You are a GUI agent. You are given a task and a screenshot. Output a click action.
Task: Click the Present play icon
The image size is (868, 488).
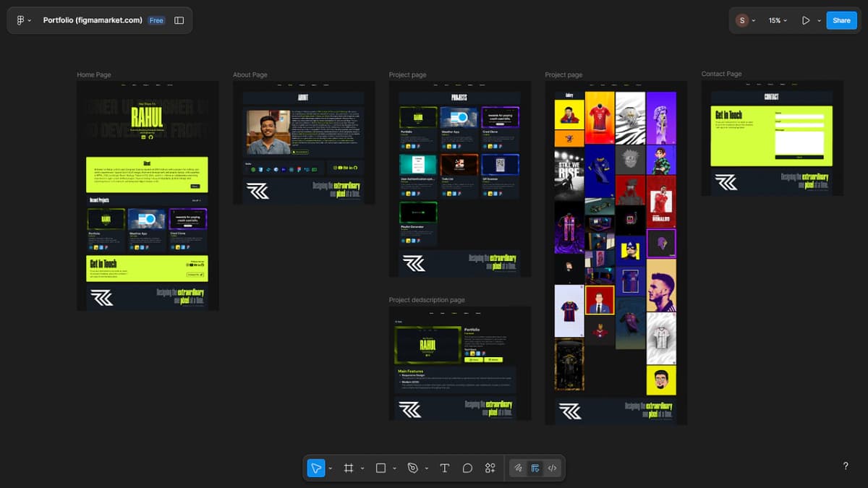pos(806,20)
